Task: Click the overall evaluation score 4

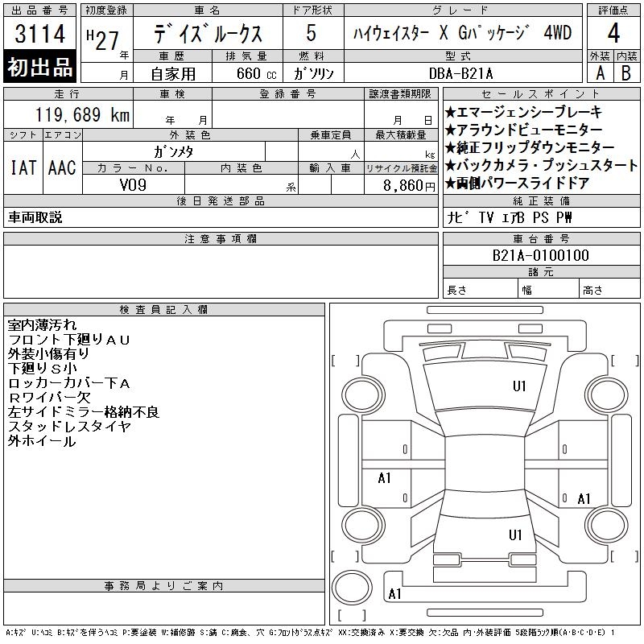Action: pos(613,35)
